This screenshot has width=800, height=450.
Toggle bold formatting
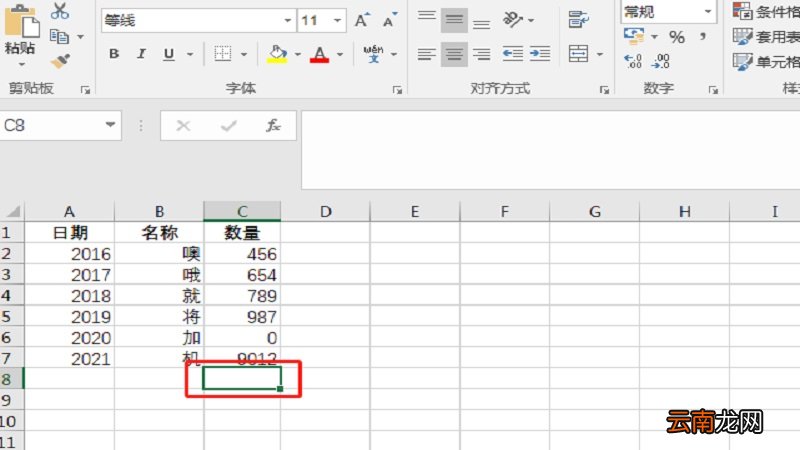pos(114,54)
